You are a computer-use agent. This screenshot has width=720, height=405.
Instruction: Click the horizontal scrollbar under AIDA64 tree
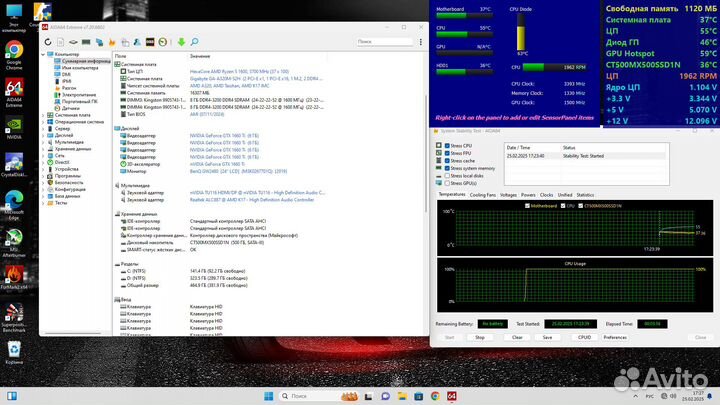click(x=73, y=333)
